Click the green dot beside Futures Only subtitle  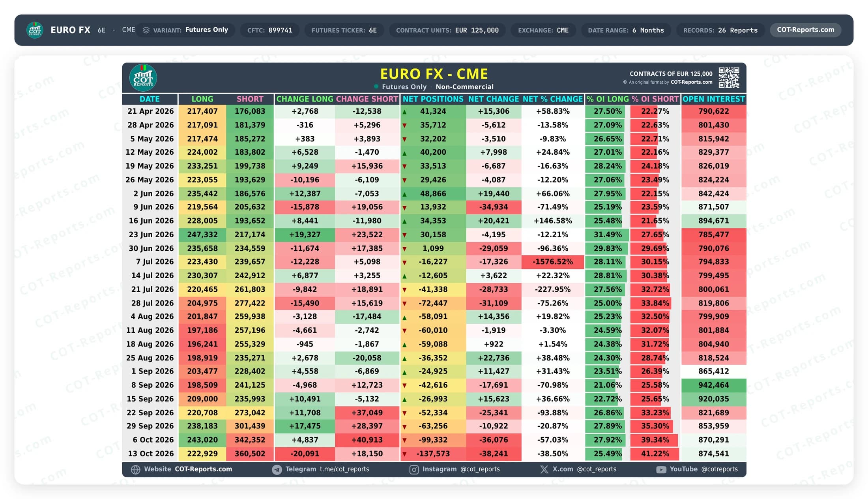[x=376, y=86]
